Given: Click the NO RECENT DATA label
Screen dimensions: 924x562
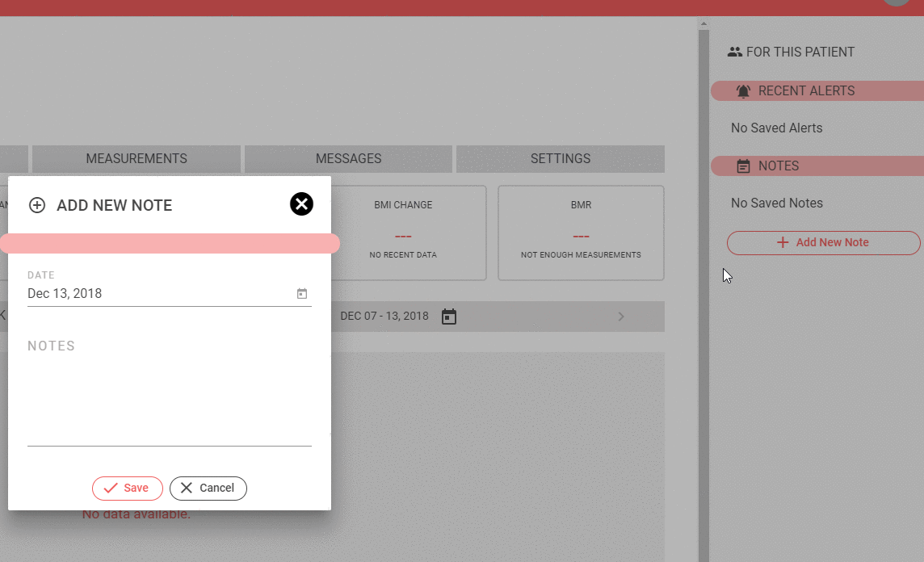Looking at the screenshot, I should click(x=403, y=255).
